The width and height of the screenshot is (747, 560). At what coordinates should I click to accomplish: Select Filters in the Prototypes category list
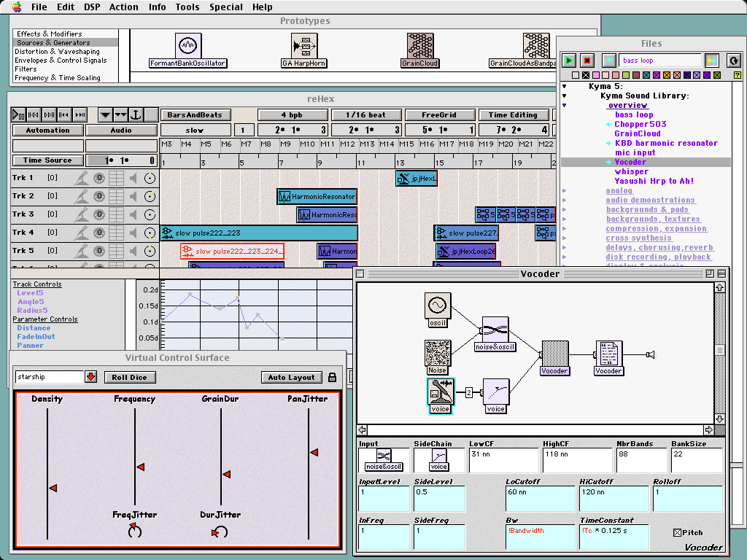pyautogui.click(x=26, y=69)
